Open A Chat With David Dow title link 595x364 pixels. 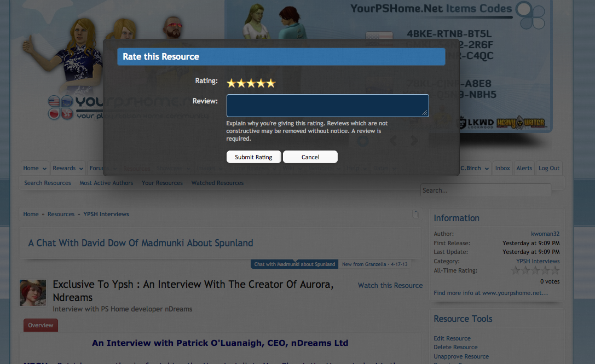pyautogui.click(x=140, y=243)
